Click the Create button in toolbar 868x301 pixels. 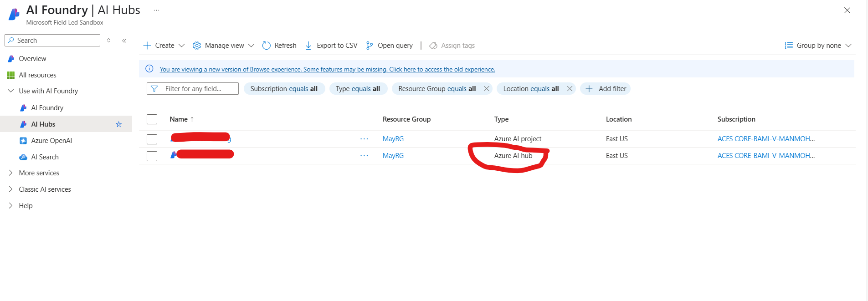point(159,46)
